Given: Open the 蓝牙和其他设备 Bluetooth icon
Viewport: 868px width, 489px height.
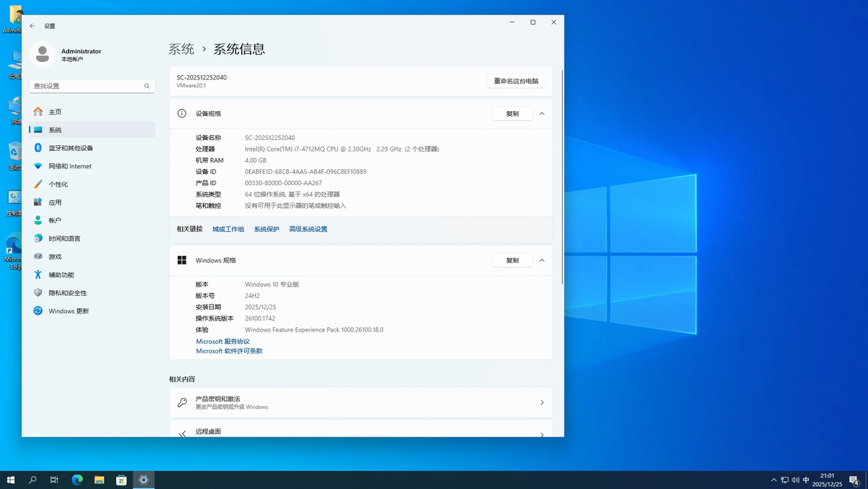Looking at the screenshot, I should pos(38,148).
